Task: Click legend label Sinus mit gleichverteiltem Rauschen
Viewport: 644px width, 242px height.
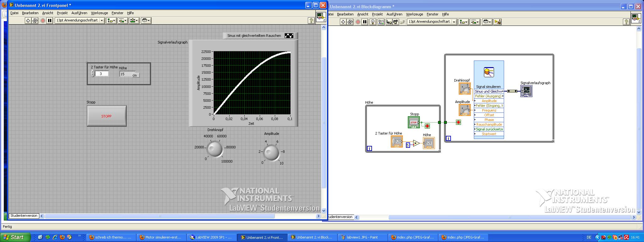Action: (254, 36)
